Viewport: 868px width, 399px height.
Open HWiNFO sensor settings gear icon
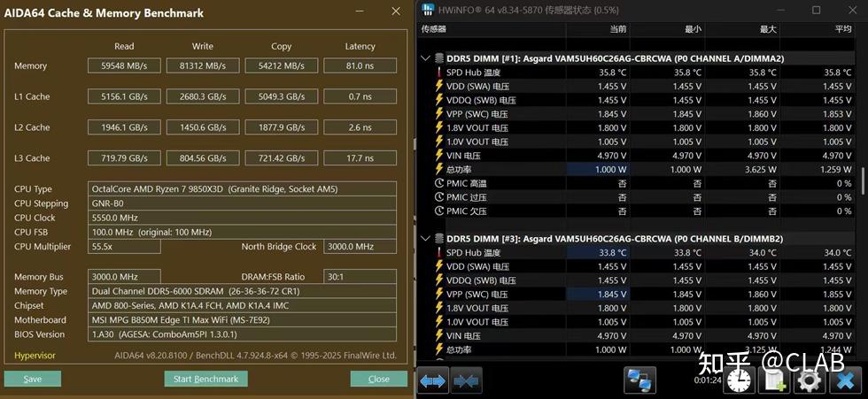808,380
